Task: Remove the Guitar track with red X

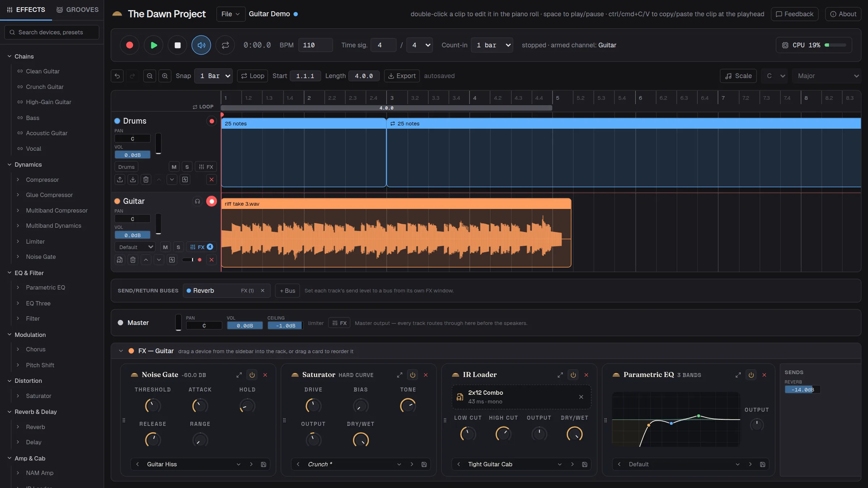Action: coord(212,260)
